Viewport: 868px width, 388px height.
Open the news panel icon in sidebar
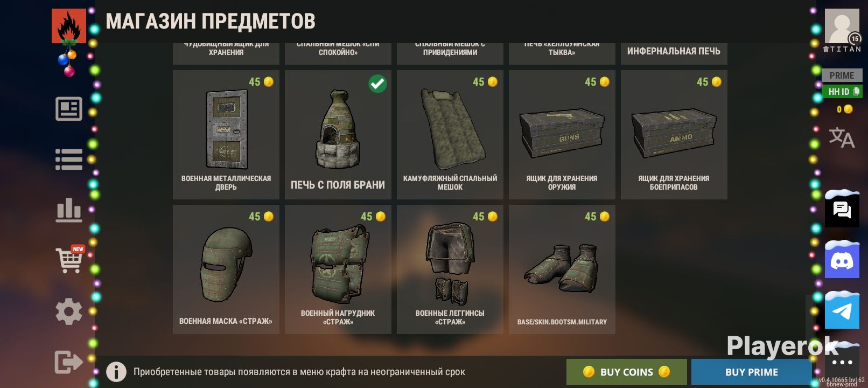[69, 109]
